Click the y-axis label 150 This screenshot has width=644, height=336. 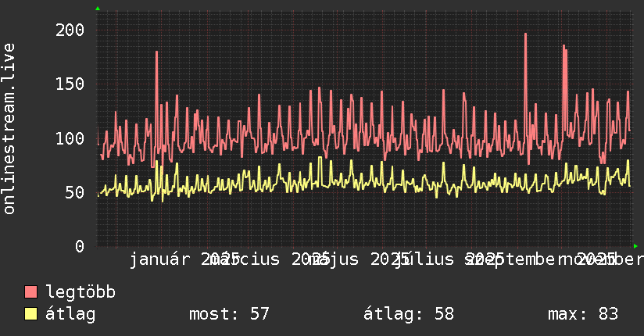[x=70, y=84]
